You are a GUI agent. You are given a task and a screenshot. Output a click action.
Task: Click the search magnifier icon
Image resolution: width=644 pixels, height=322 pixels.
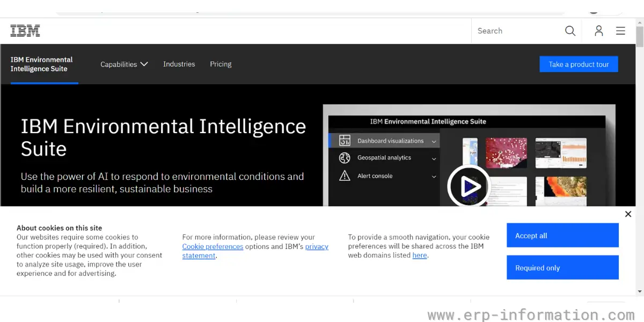coord(570,31)
